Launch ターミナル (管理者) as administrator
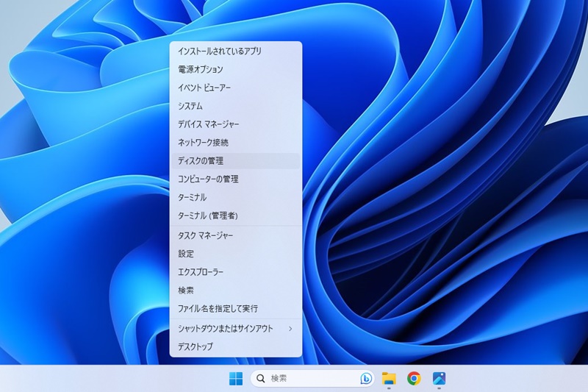This screenshot has width=588, height=392. coord(207,215)
